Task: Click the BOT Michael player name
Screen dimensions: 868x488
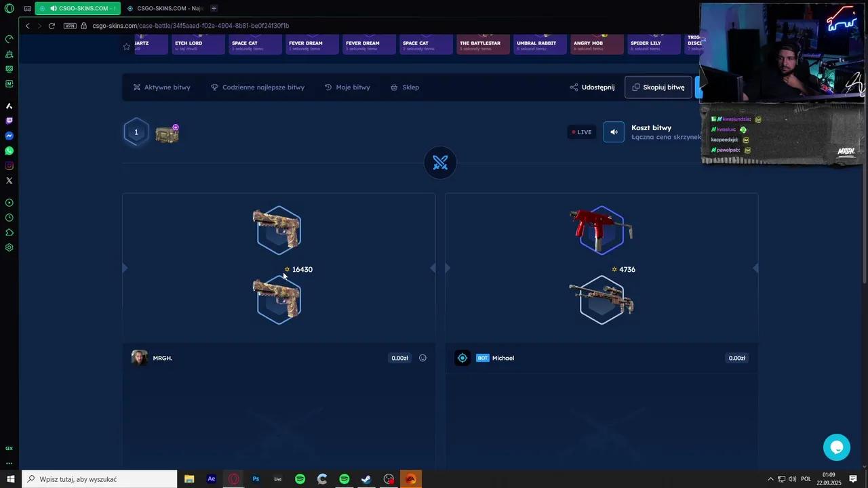Action: pyautogui.click(x=503, y=358)
